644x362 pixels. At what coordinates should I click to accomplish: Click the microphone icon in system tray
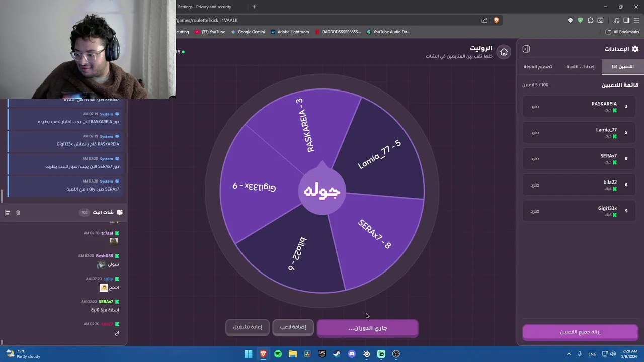(580, 354)
